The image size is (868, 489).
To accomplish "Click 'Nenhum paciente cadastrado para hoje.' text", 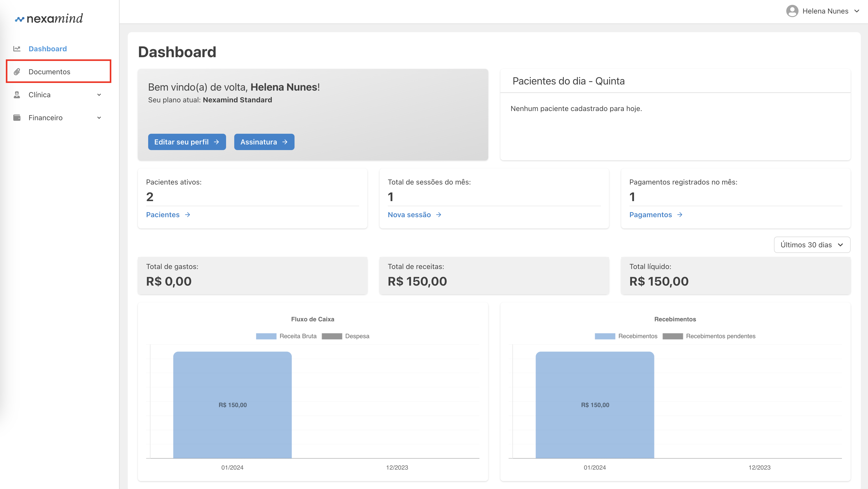I will [x=576, y=108].
